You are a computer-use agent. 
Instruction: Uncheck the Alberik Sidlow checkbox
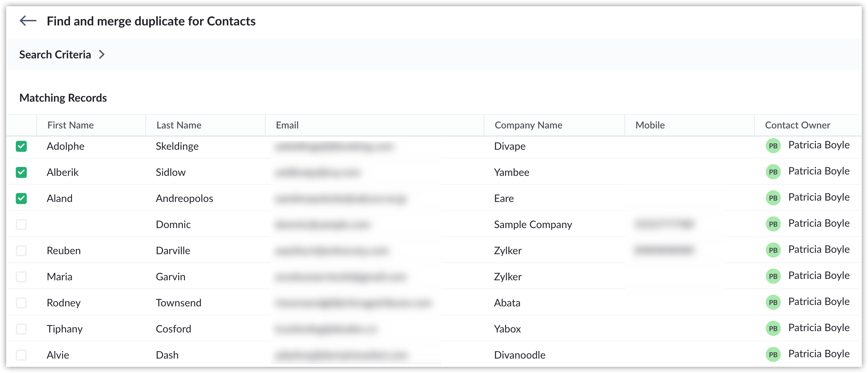(21, 172)
